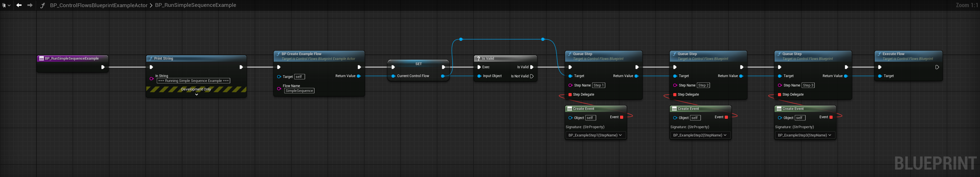Click the Flow Name SimpleSequence field
This screenshot has width=980, height=177.
(299, 91)
